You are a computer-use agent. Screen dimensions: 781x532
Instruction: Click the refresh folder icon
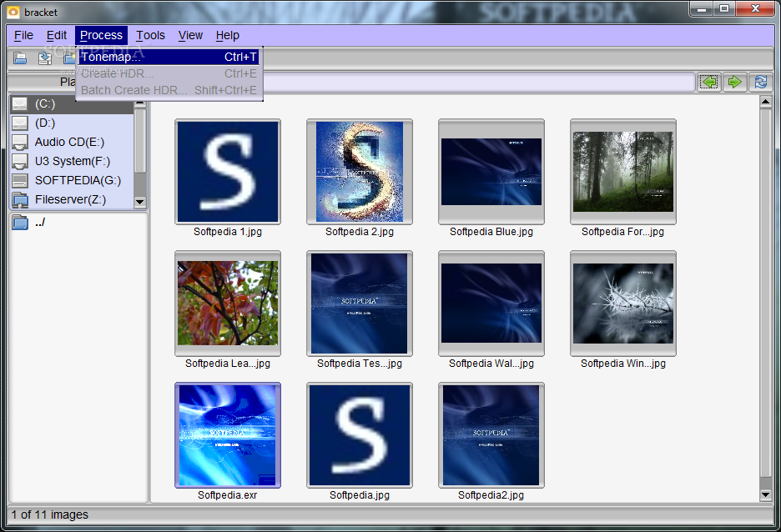tap(761, 82)
